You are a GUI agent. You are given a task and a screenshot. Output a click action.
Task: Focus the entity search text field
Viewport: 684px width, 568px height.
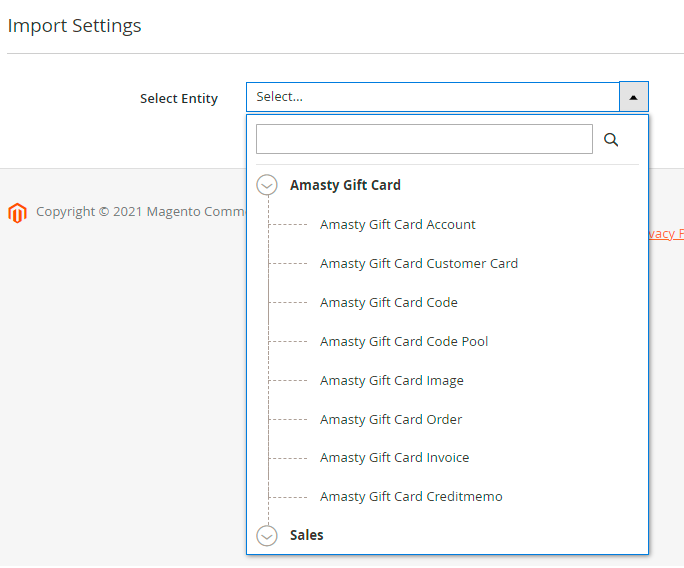(424, 139)
